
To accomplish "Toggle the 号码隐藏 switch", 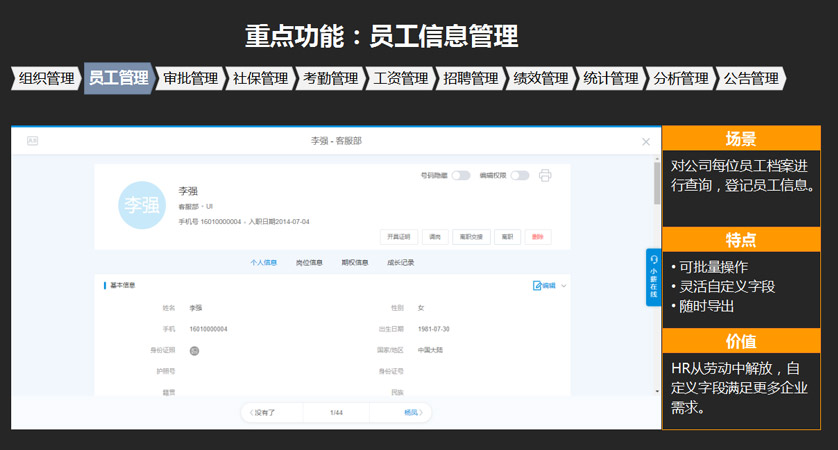I will 460,176.
